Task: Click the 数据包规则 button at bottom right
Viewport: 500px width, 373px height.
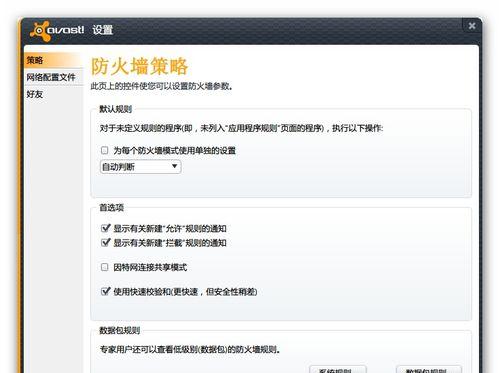Action: point(429,369)
